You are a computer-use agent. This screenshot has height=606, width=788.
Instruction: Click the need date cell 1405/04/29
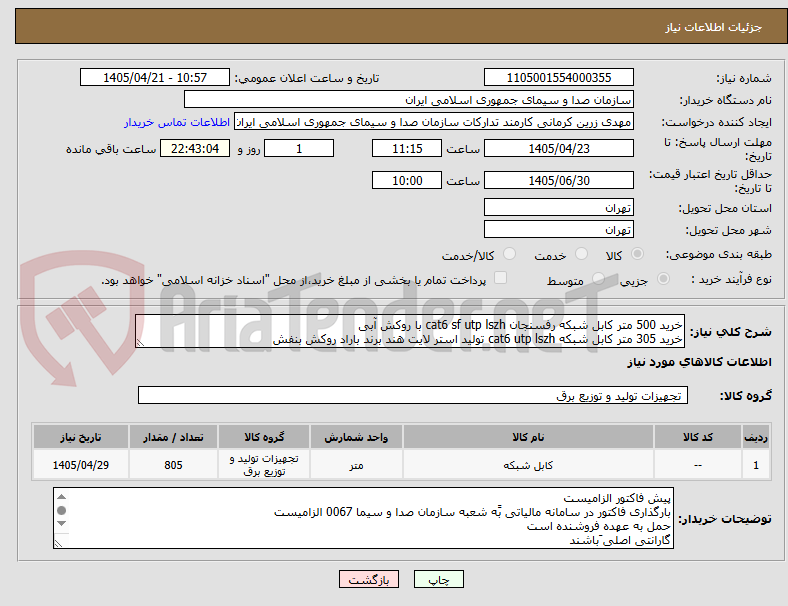80,465
